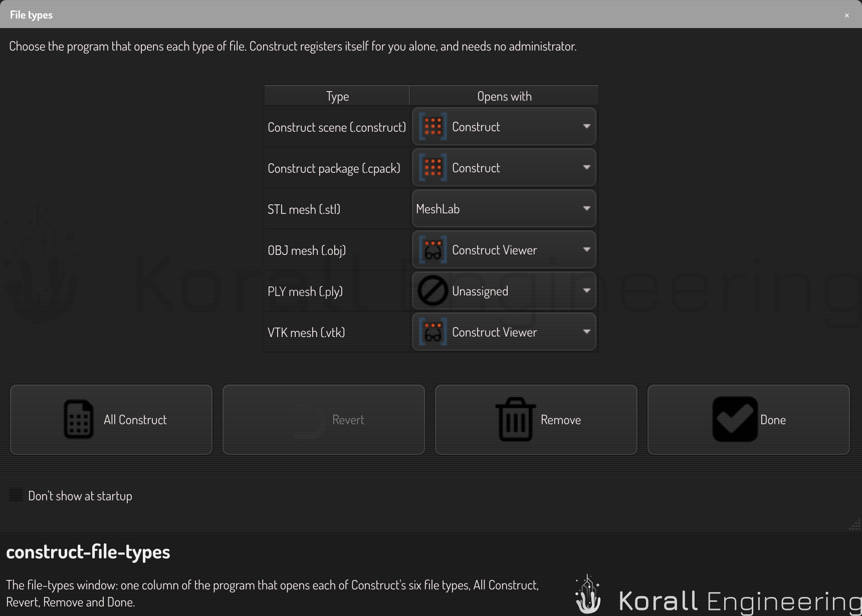This screenshot has height=616, width=862.
Task: Select the STL mesh (.stl) row label
Action: tap(304, 209)
